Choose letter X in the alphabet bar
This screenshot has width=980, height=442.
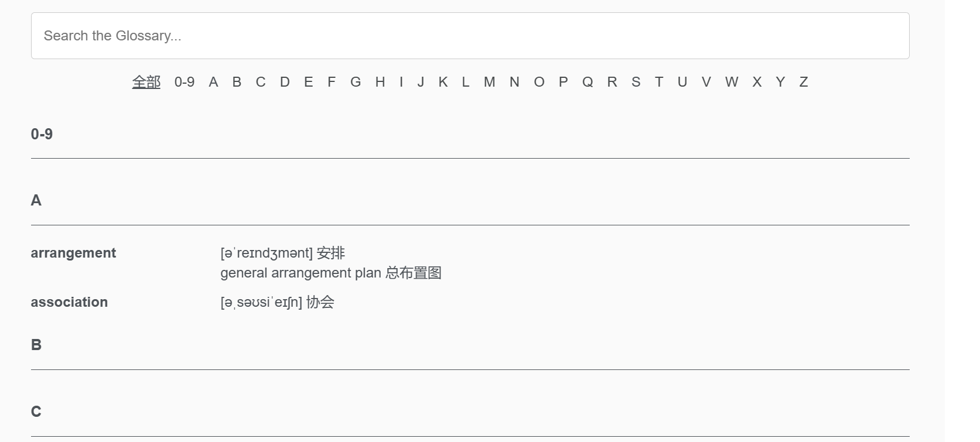(757, 82)
